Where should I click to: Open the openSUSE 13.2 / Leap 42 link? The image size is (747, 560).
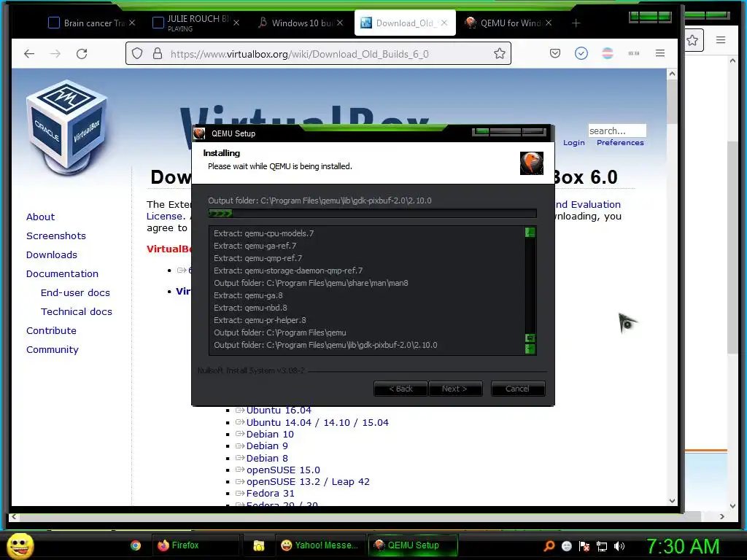pyautogui.click(x=308, y=481)
